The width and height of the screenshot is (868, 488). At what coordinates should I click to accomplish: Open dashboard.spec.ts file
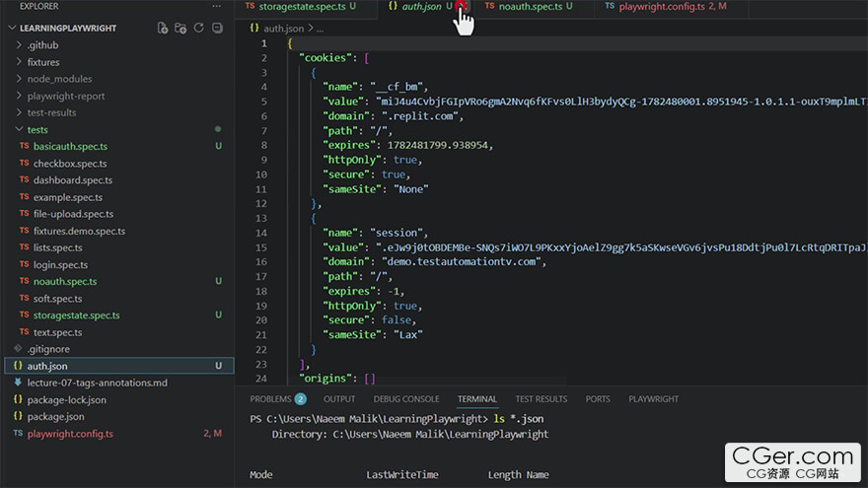click(x=73, y=179)
